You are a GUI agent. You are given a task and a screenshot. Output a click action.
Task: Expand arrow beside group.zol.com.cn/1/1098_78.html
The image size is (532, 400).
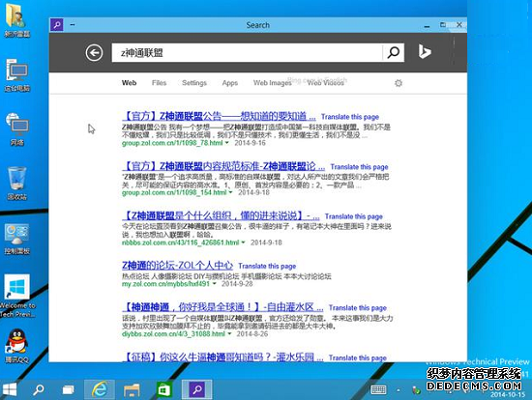coord(226,143)
